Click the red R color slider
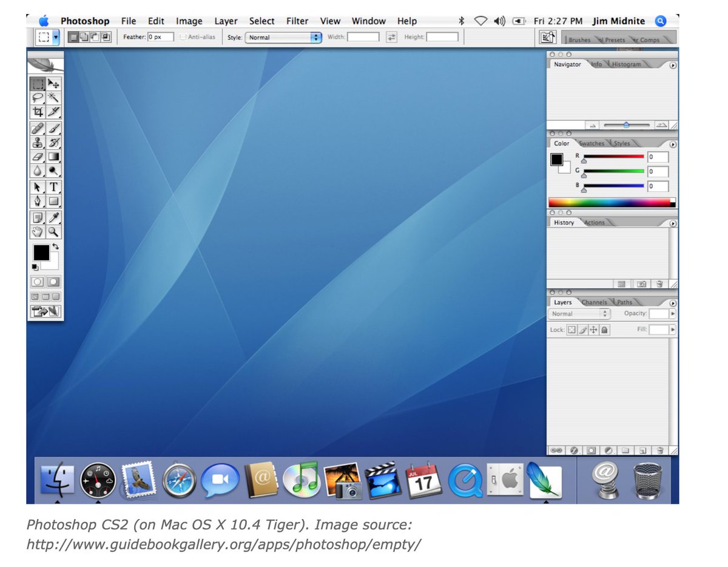 point(613,157)
